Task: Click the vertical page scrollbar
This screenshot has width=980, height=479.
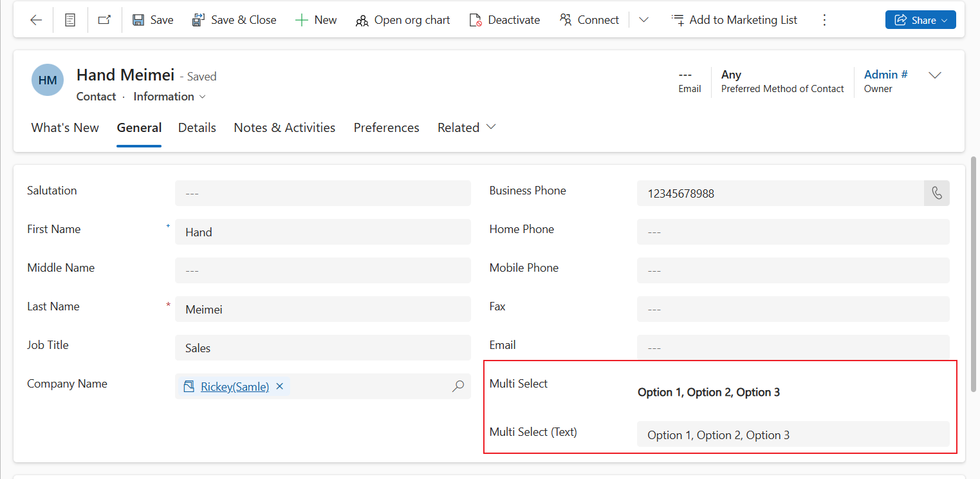Action: (x=975, y=273)
